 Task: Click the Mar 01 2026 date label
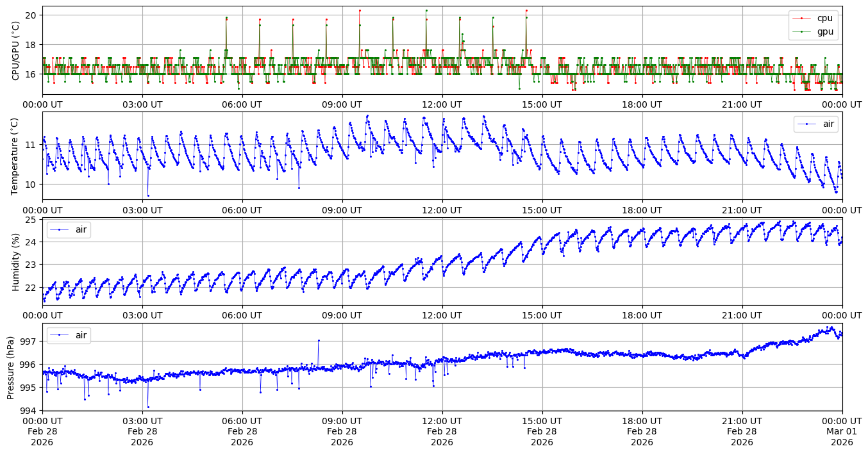[842, 431]
